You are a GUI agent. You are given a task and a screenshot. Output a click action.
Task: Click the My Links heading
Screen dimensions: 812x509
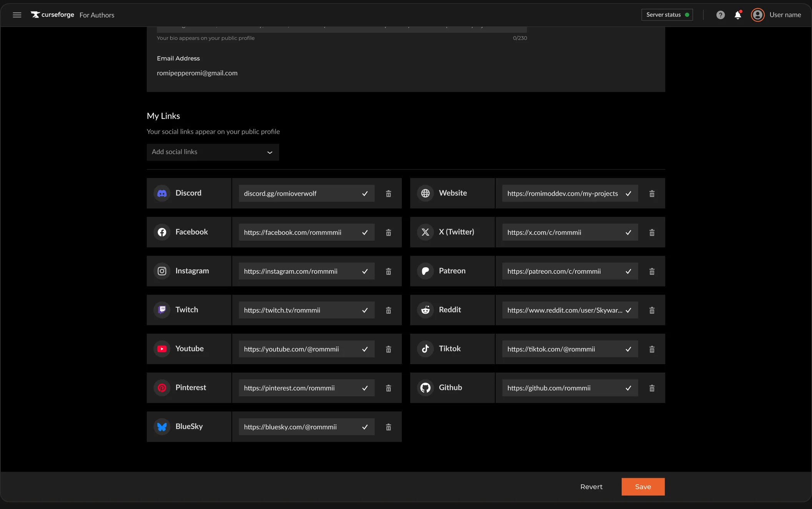(163, 116)
